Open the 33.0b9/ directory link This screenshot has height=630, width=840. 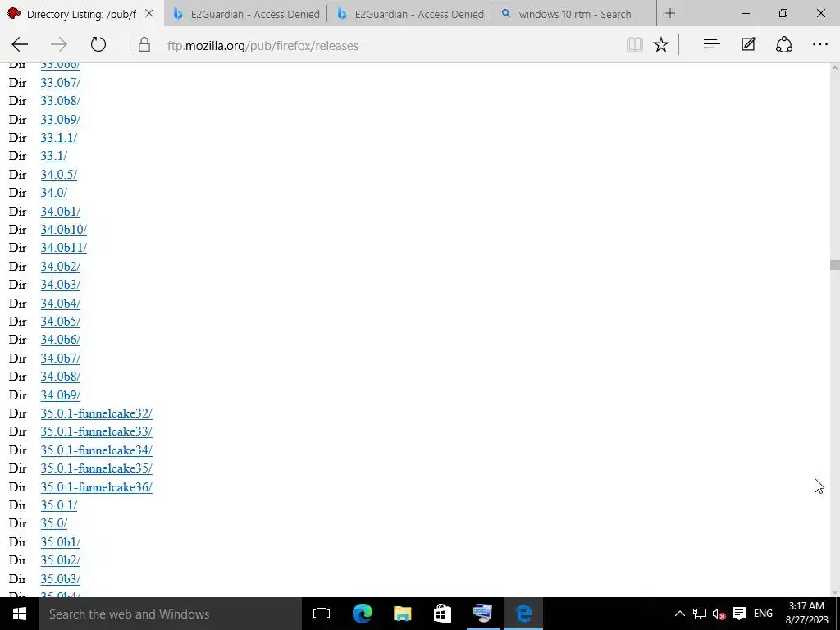click(x=61, y=120)
